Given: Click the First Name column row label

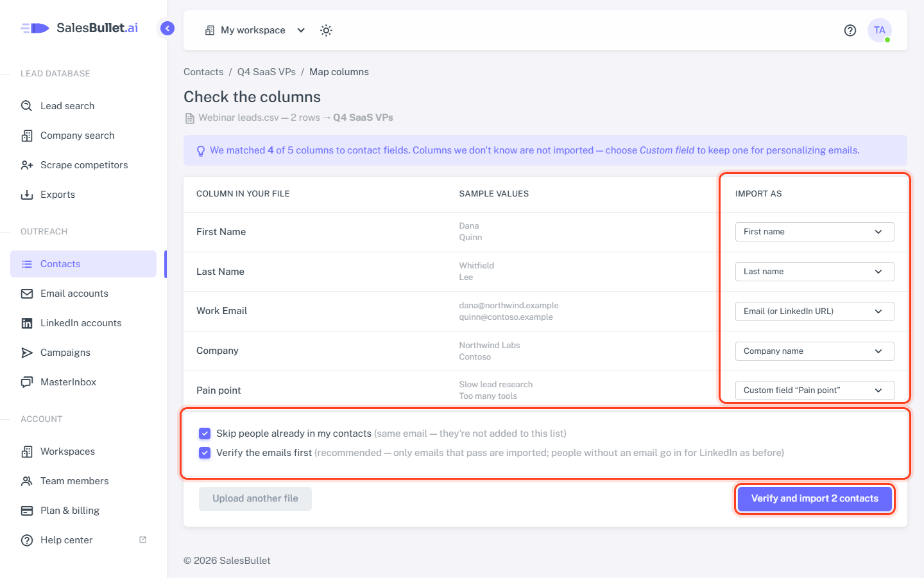Looking at the screenshot, I should click(x=221, y=232).
